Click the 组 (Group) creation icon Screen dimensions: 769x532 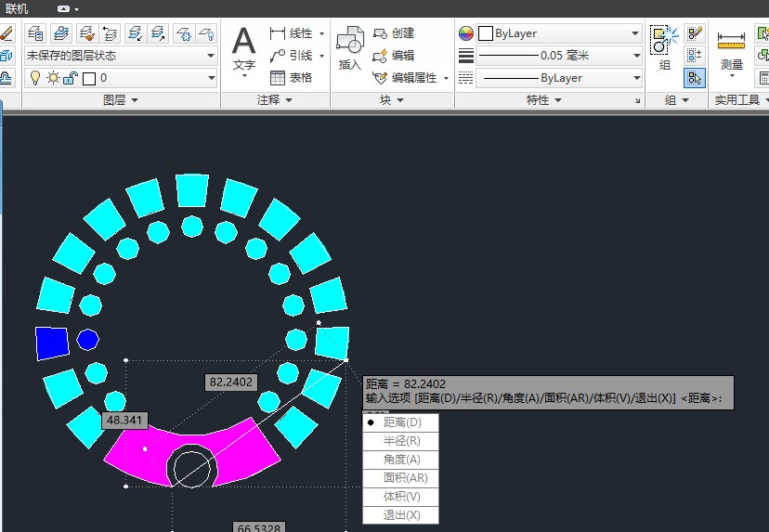pyautogui.click(x=664, y=46)
